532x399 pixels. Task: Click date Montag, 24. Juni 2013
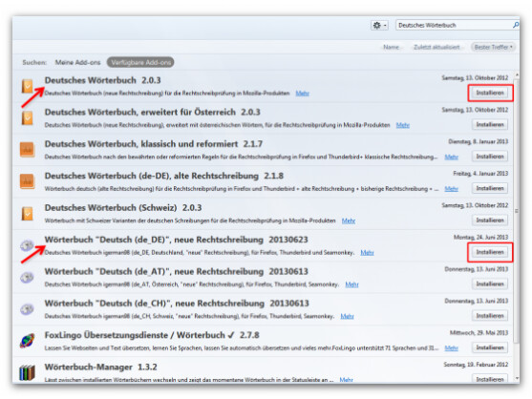click(x=480, y=238)
